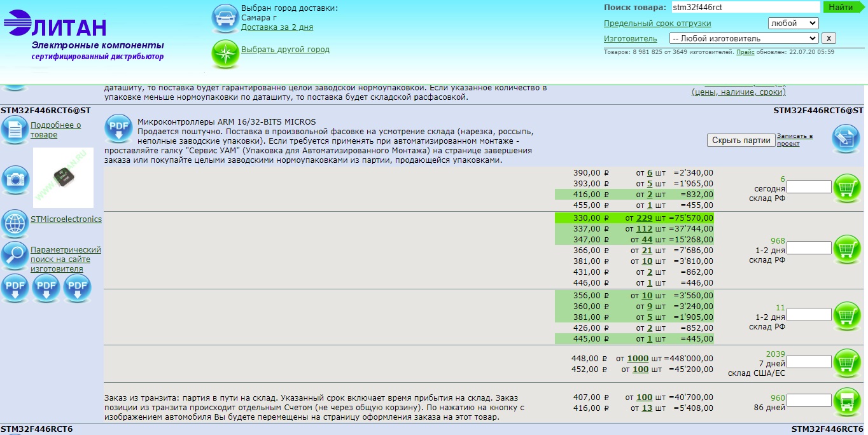
Task: Add the 968 pcs batch to cart
Action: [847, 249]
